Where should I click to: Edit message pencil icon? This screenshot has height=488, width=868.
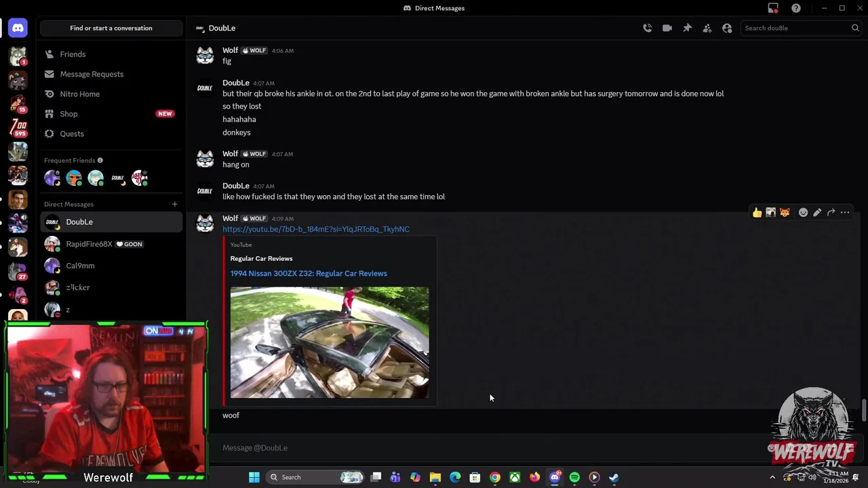pos(817,213)
